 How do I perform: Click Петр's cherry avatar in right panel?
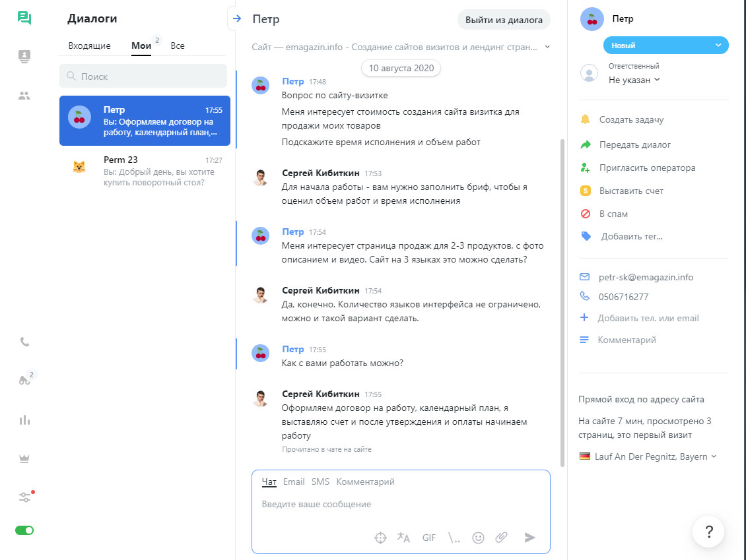(592, 19)
